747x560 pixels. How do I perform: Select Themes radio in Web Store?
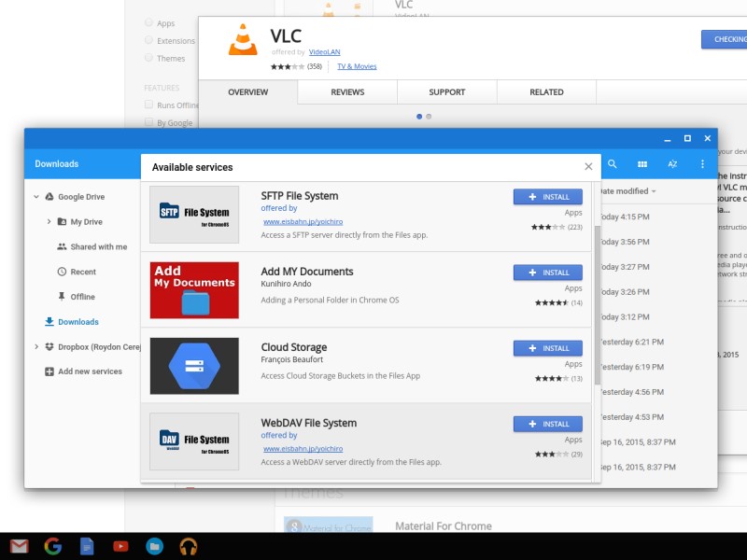pos(148,58)
